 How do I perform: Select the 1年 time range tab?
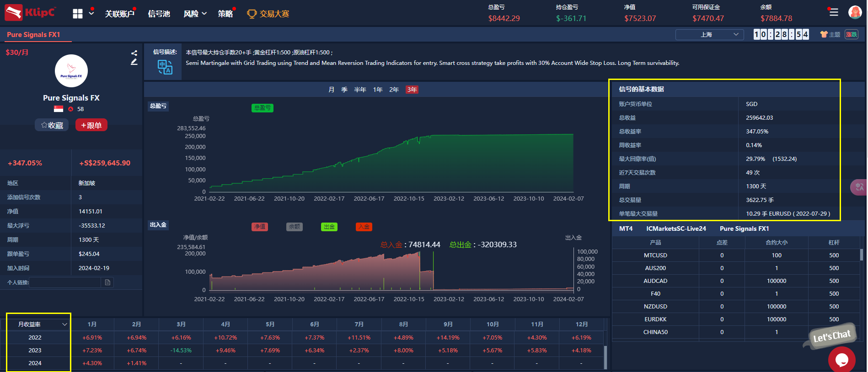[378, 90]
